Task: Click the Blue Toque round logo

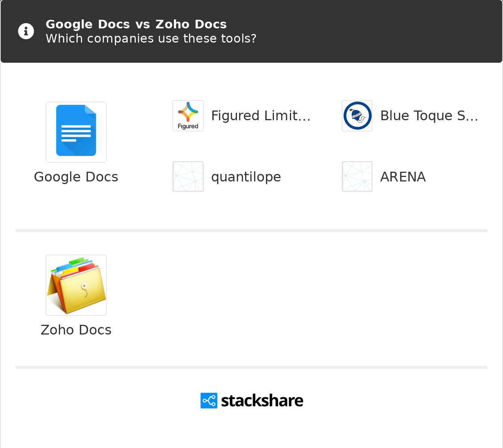Action: pyautogui.click(x=357, y=116)
